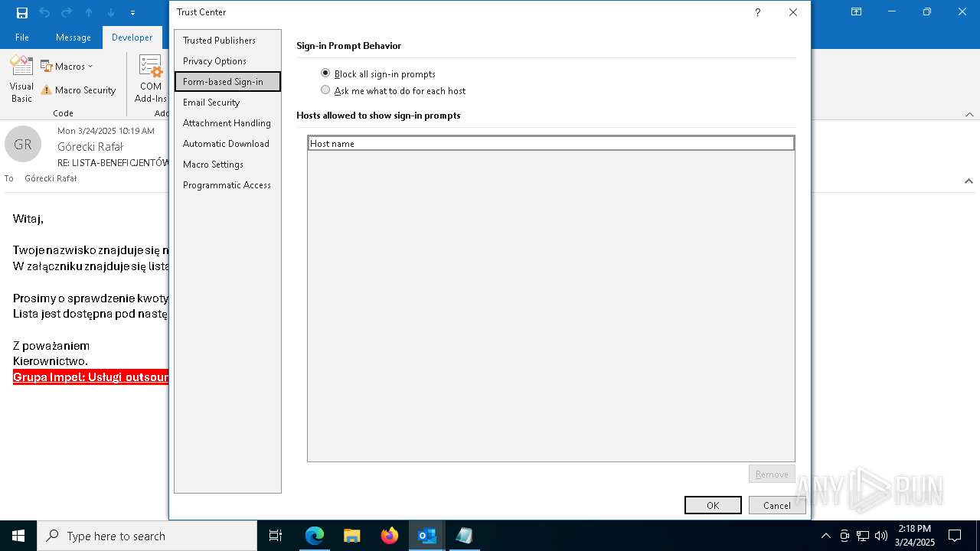Expand the Macros dropdown
This screenshot has width=980, height=551.
(67, 66)
